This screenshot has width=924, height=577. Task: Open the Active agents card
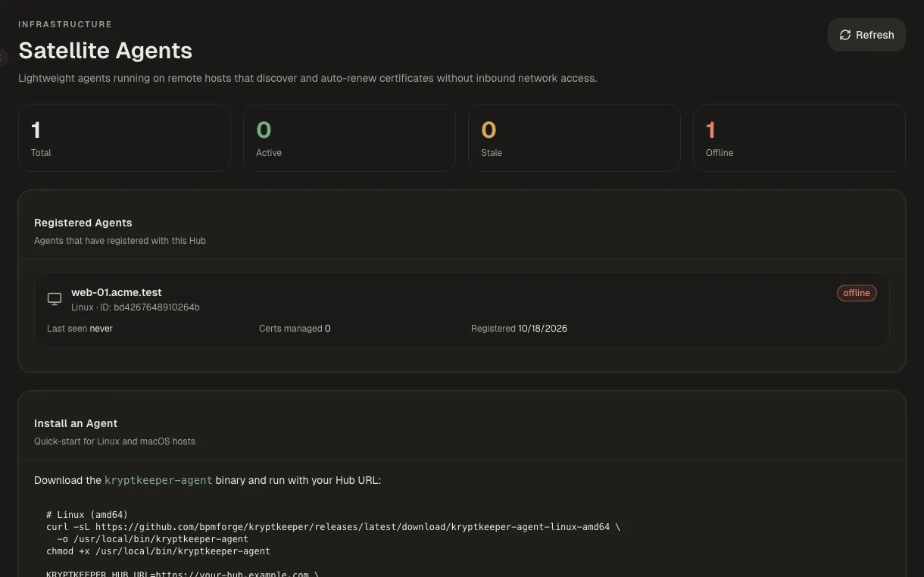pyautogui.click(x=349, y=138)
